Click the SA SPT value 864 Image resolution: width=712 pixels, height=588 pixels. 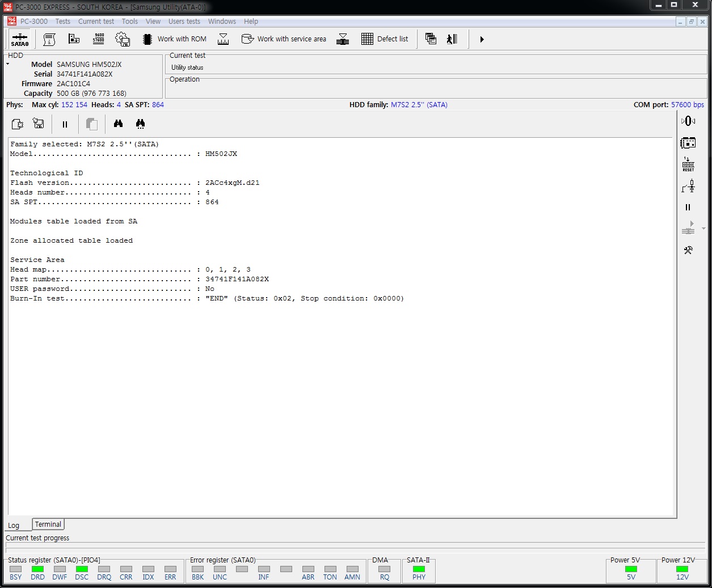[158, 105]
